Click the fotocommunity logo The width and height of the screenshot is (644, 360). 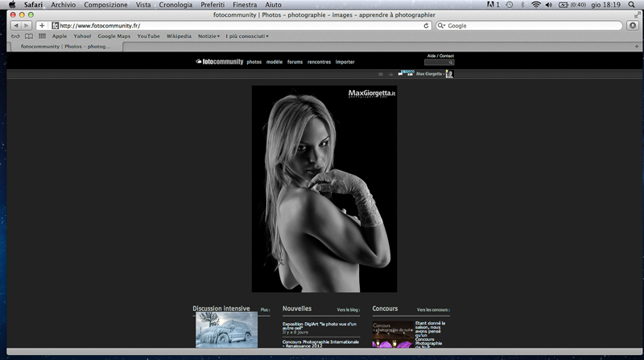220,62
